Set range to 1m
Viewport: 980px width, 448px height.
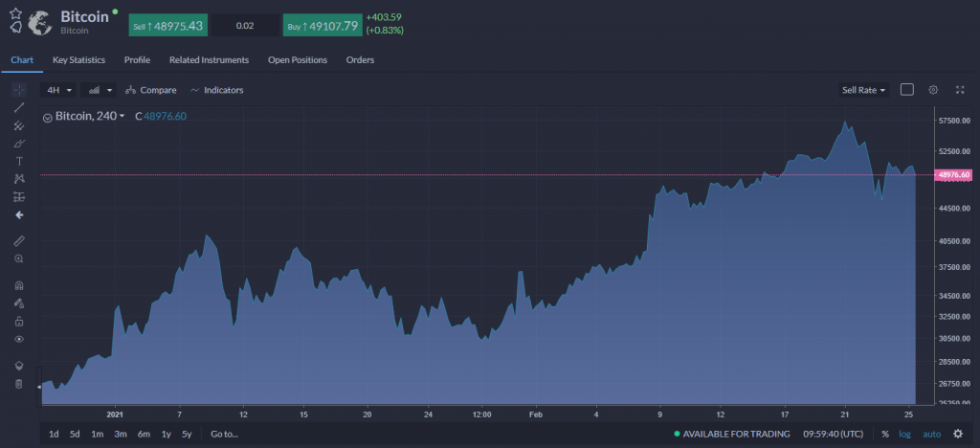tap(97, 434)
